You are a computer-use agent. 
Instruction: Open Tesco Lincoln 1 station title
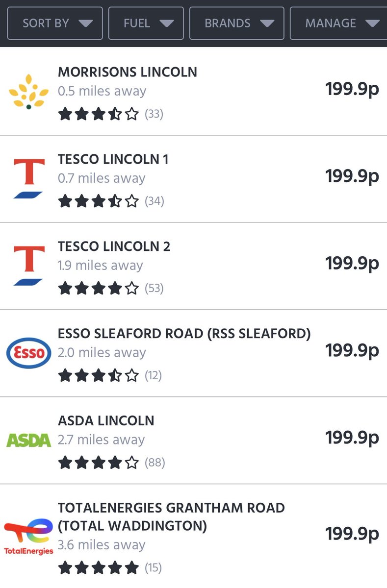[113, 159]
